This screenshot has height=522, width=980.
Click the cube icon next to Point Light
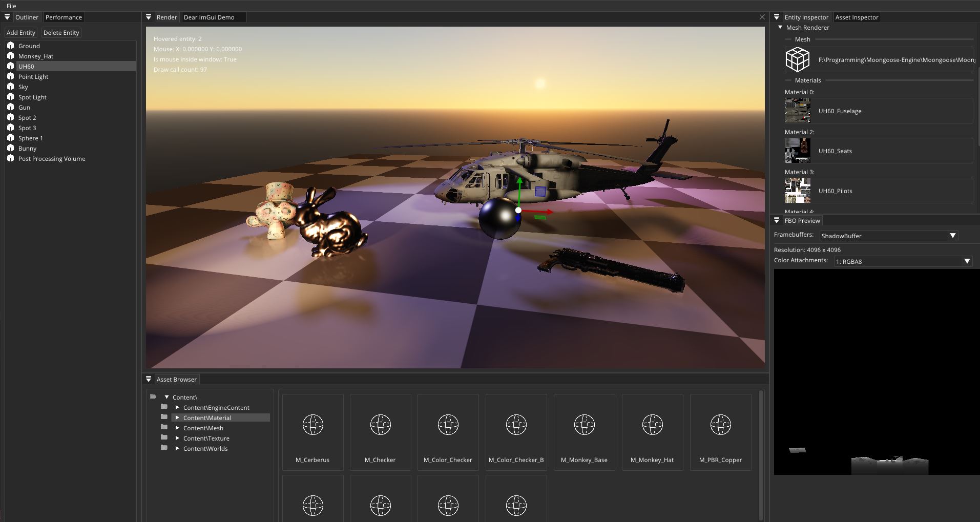click(x=10, y=76)
